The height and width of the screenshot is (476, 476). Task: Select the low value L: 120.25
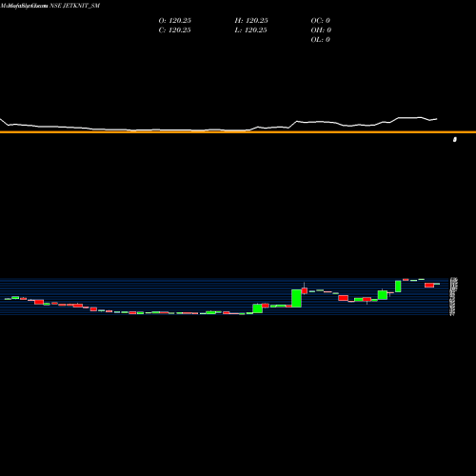[x=250, y=30]
